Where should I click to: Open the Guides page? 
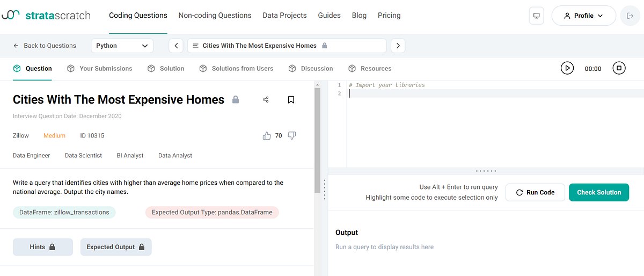(329, 16)
